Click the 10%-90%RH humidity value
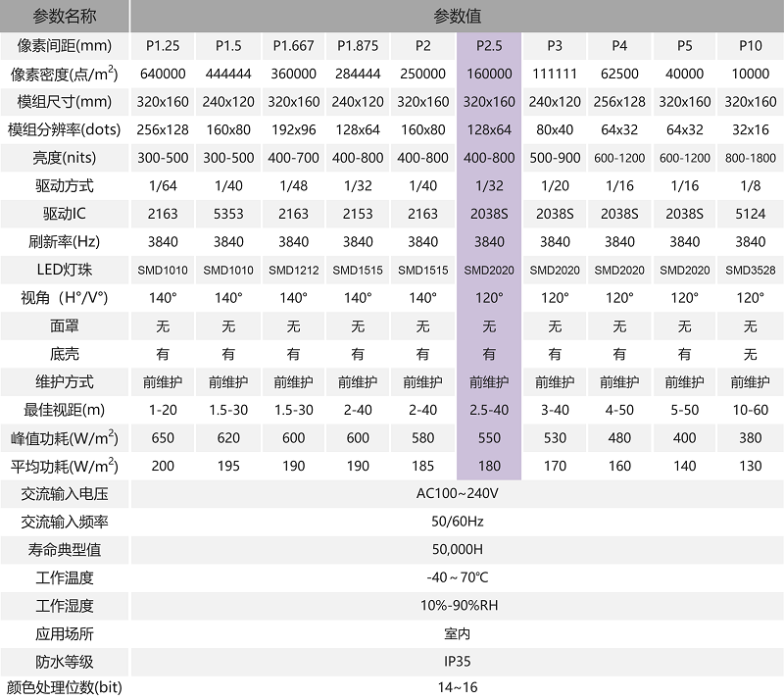The height and width of the screenshot is (700, 784). point(457,606)
